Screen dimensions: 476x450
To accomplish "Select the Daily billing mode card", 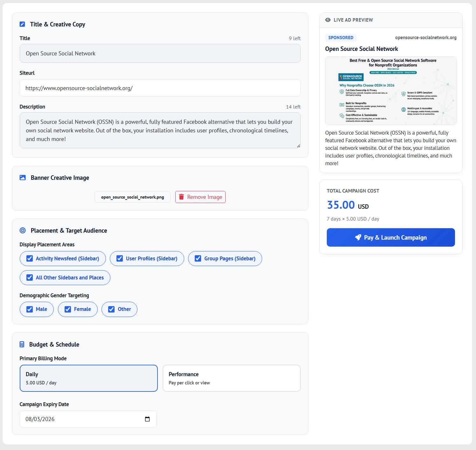I will [89, 378].
